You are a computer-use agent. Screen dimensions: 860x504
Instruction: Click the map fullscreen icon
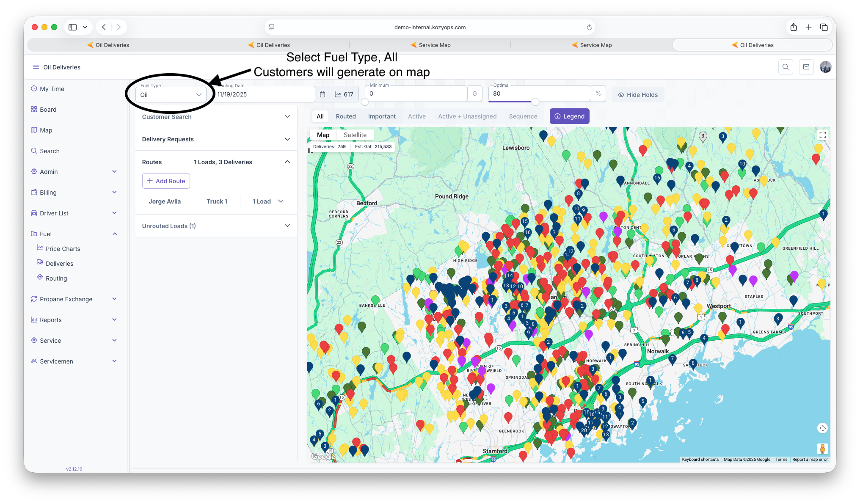tap(822, 135)
